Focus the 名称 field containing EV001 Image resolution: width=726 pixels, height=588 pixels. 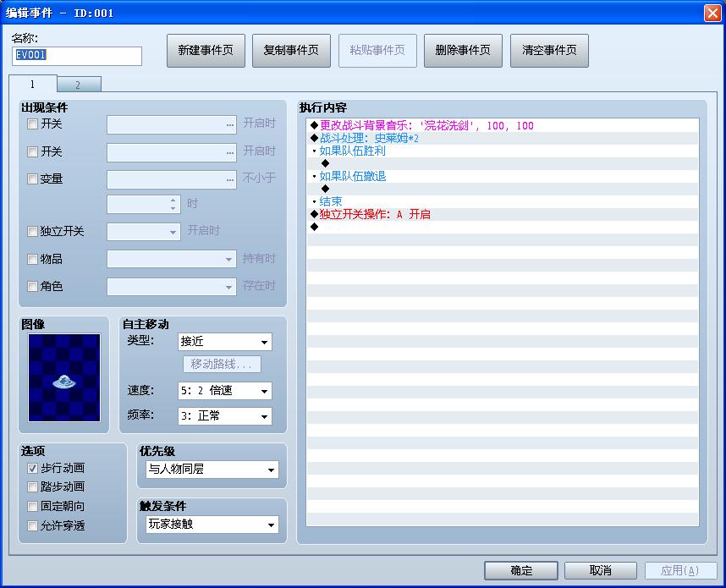[77, 56]
